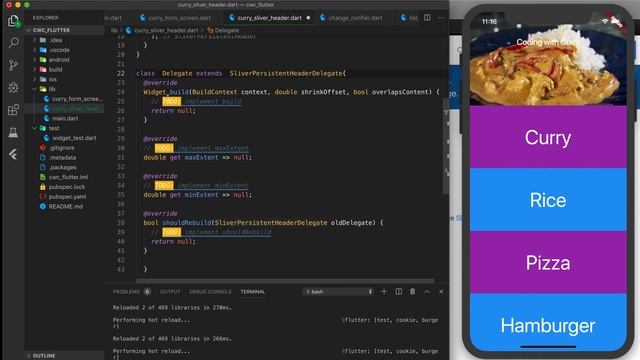Click line number 22 in gutter
The width and height of the screenshot is (640, 360).
coord(121,73)
